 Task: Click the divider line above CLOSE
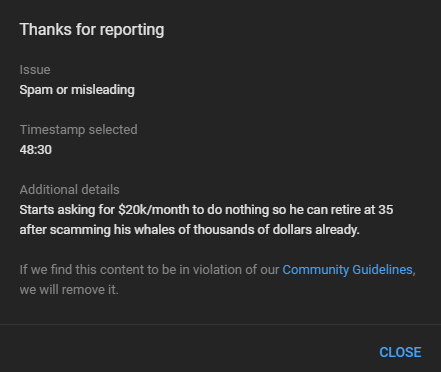point(220,324)
